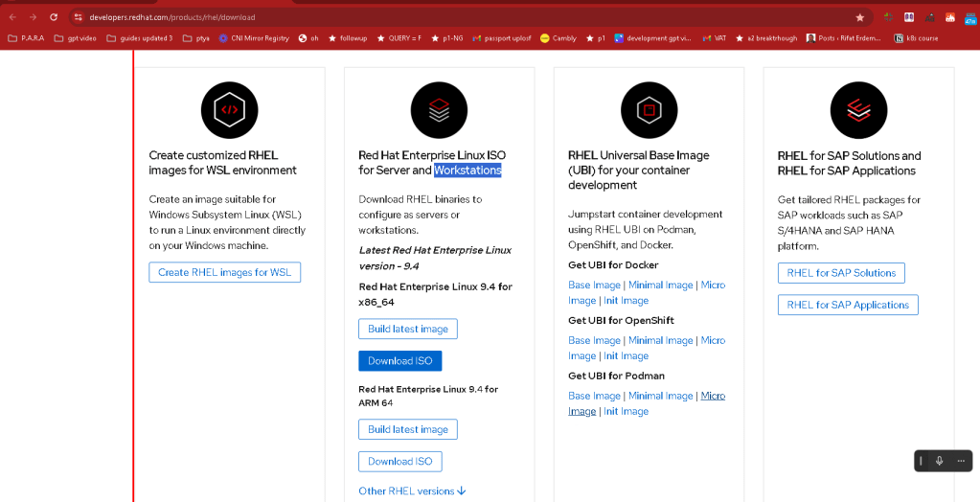980x502 pixels.
Task: Open OpenShift UBI Base Image link
Action: point(594,341)
